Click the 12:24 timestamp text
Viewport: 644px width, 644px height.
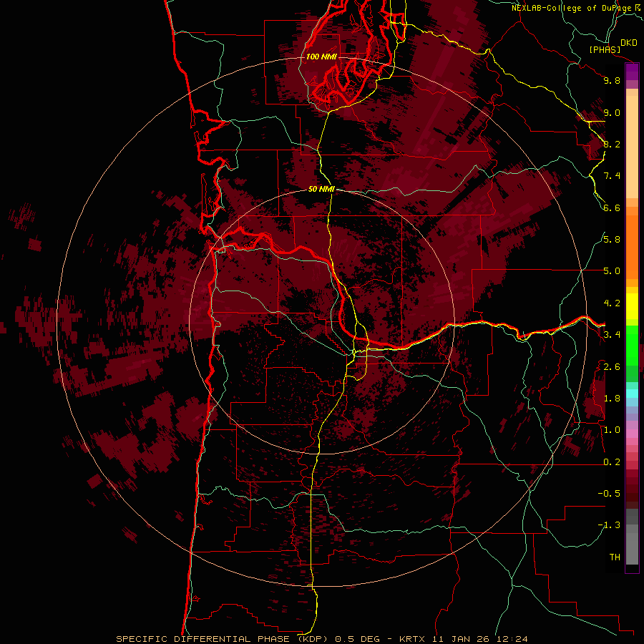[x=512, y=639]
